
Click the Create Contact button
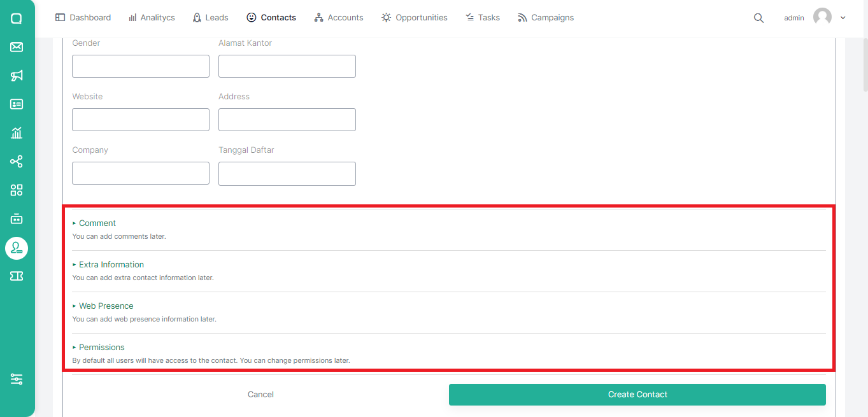point(637,395)
